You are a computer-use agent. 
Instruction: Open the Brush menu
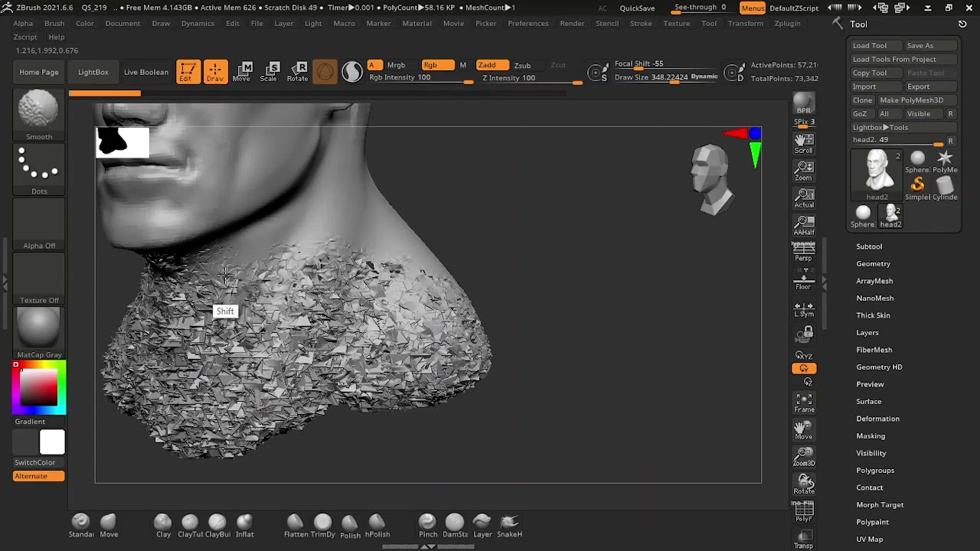pyautogui.click(x=54, y=23)
